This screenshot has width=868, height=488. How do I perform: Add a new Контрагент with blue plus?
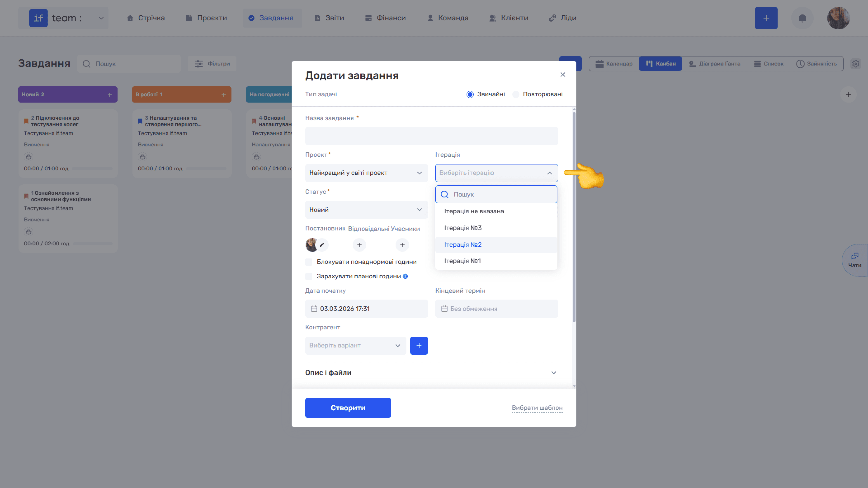click(419, 345)
